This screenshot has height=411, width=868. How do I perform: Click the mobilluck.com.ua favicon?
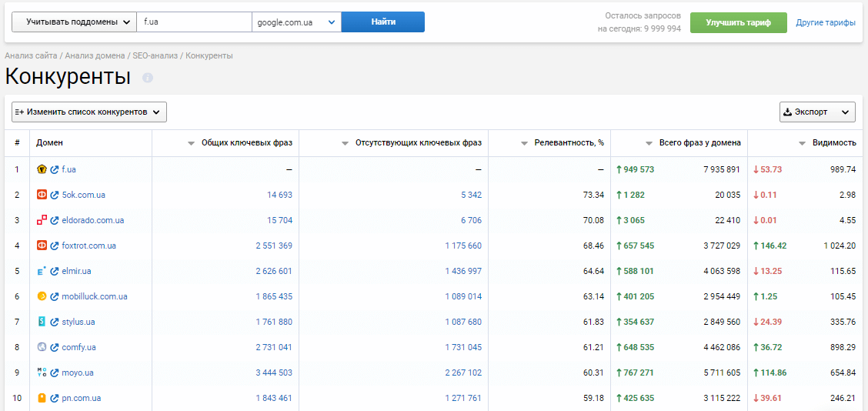click(x=42, y=296)
